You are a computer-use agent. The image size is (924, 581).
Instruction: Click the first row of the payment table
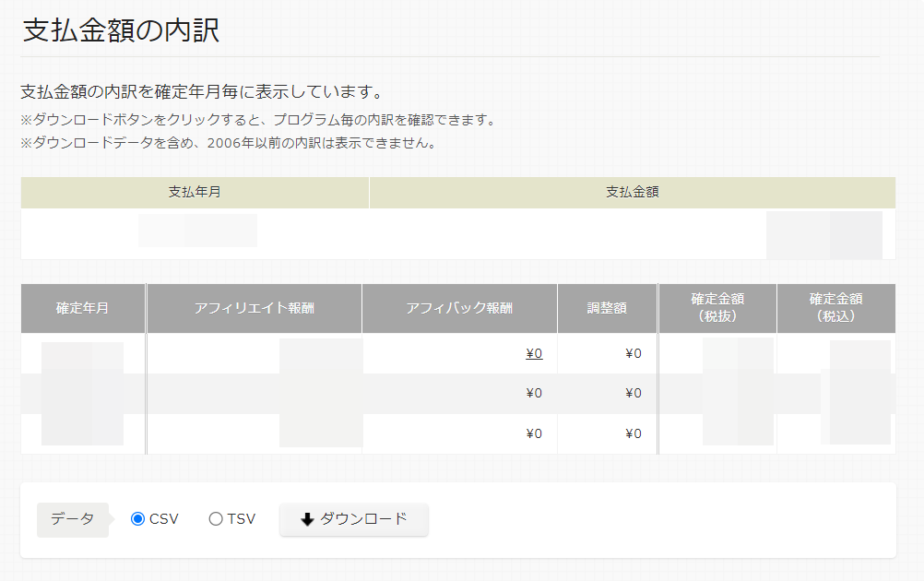tap(461, 231)
